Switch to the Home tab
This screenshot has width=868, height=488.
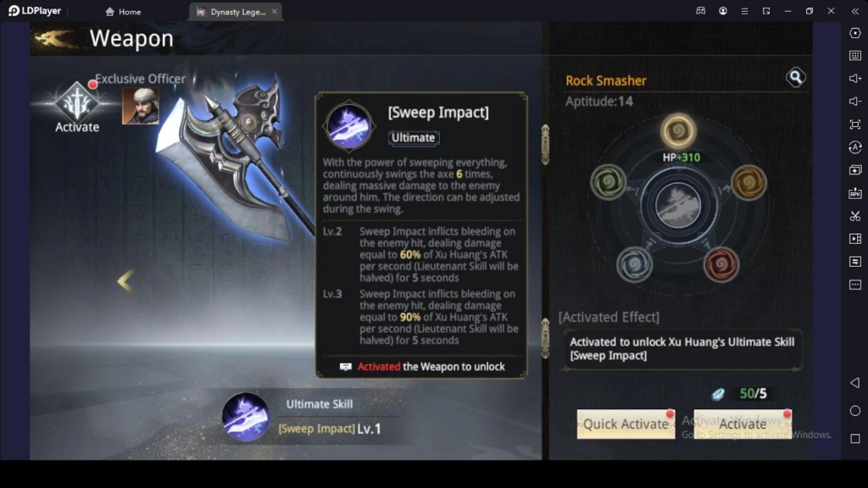(x=123, y=12)
